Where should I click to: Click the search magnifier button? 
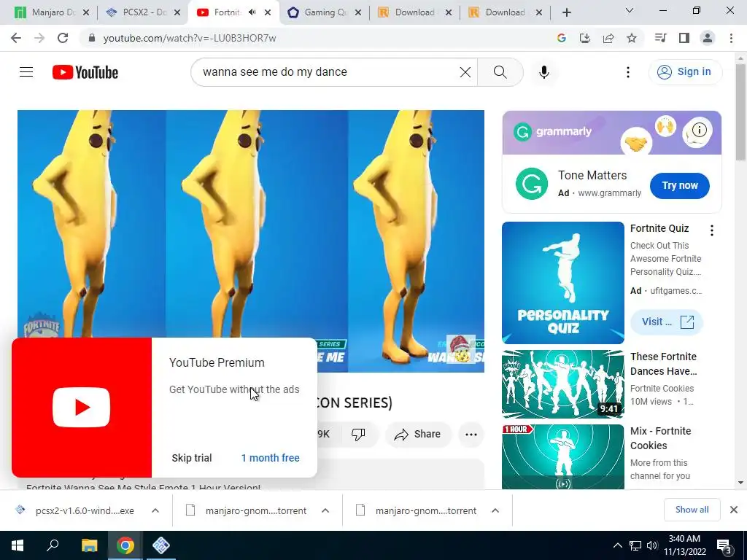(500, 72)
